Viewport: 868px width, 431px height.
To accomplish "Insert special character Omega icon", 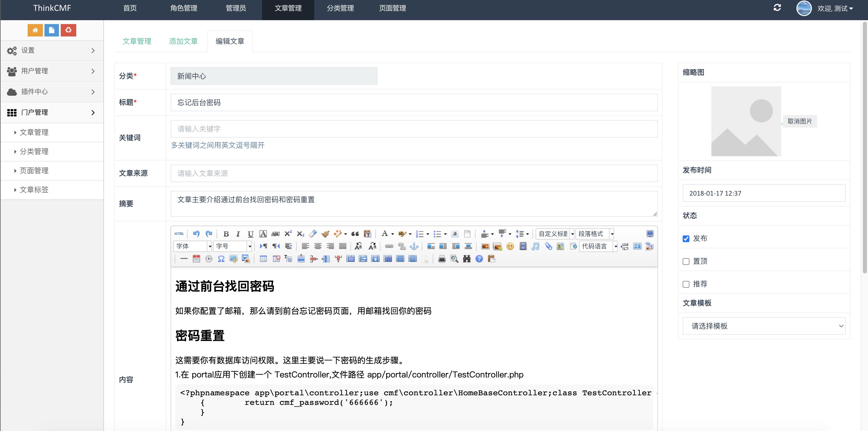I will pyautogui.click(x=221, y=259).
